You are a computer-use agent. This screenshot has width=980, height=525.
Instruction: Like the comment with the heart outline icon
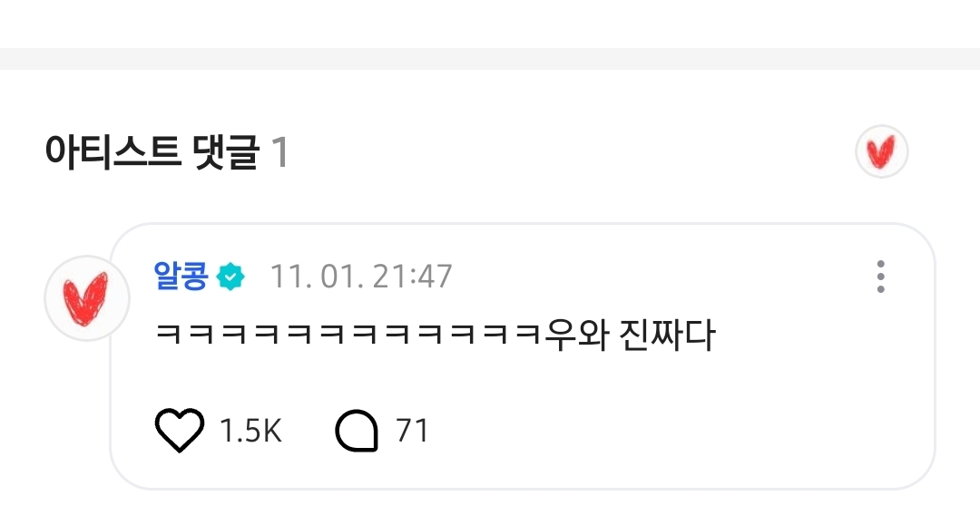(x=180, y=430)
